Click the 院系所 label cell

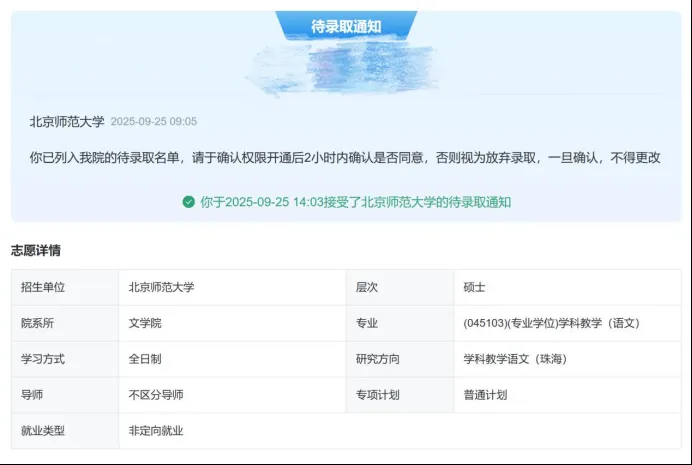(x=65, y=323)
